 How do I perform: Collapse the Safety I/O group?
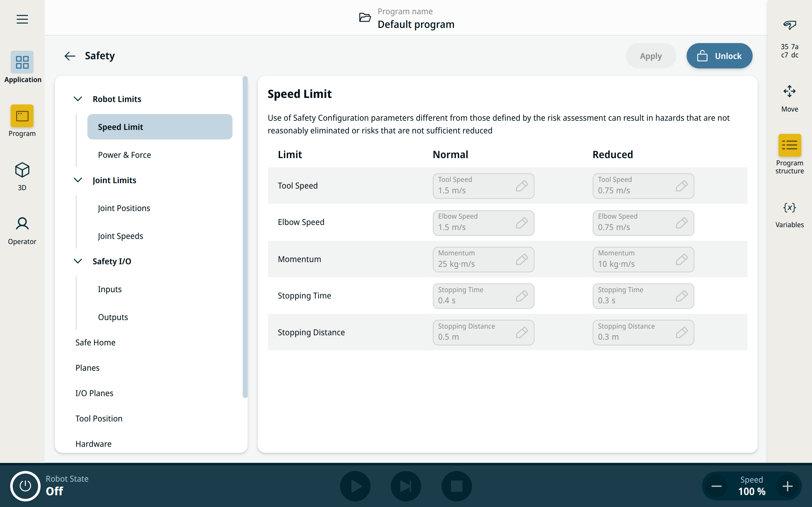tap(78, 261)
